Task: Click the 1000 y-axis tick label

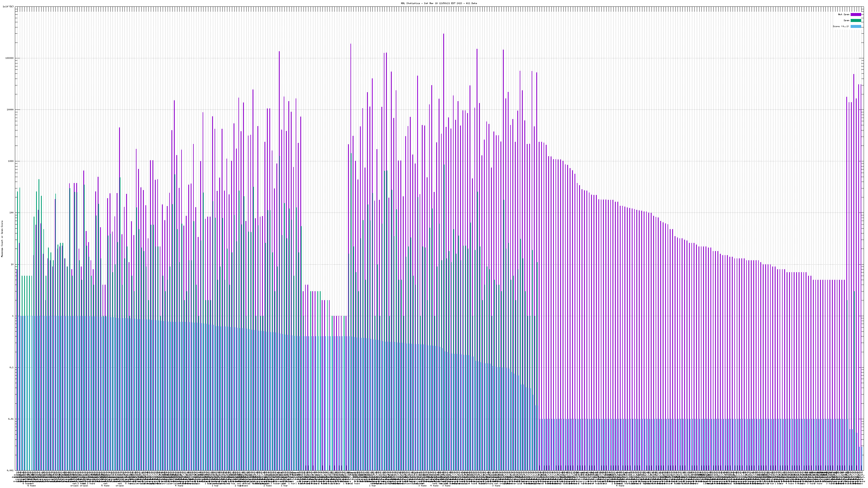Action: (11, 161)
